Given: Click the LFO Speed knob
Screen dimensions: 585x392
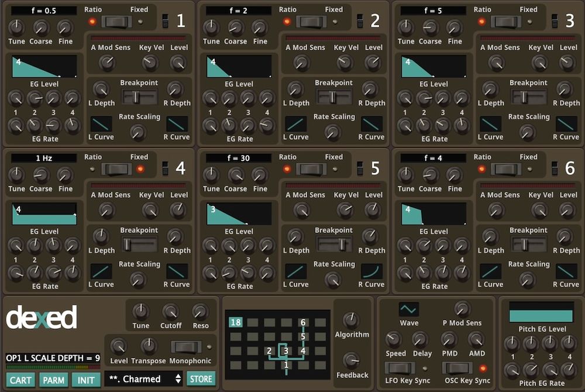Looking at the screenshot, I should 393,339.
